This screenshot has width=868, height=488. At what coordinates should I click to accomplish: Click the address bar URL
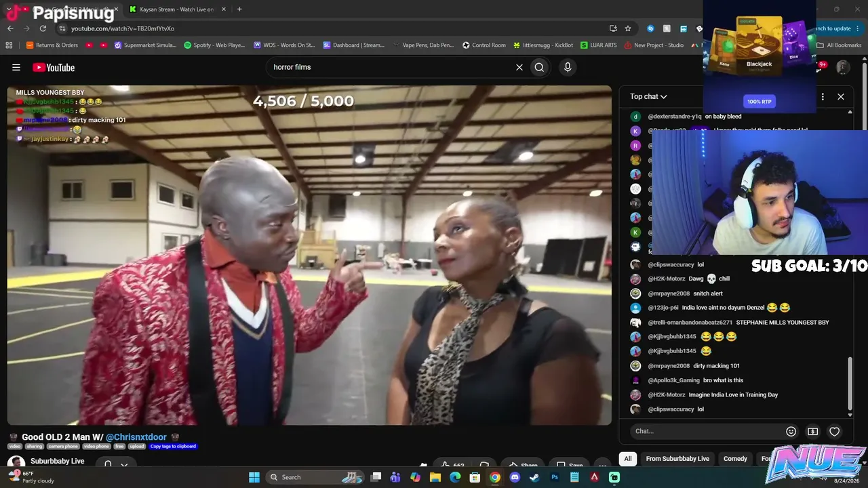(x=123, y=28)
